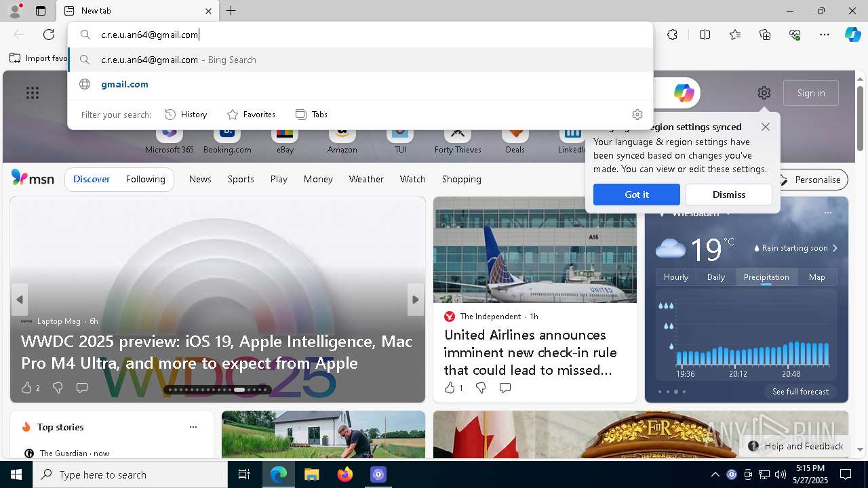Open the Shopping section

(x=462, y=179)
